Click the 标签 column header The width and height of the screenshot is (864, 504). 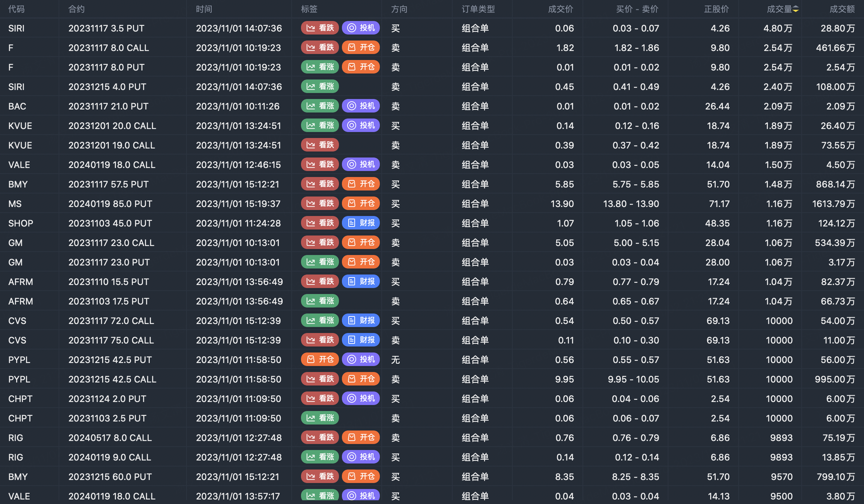pyautogui.click(x=309, y=9)
